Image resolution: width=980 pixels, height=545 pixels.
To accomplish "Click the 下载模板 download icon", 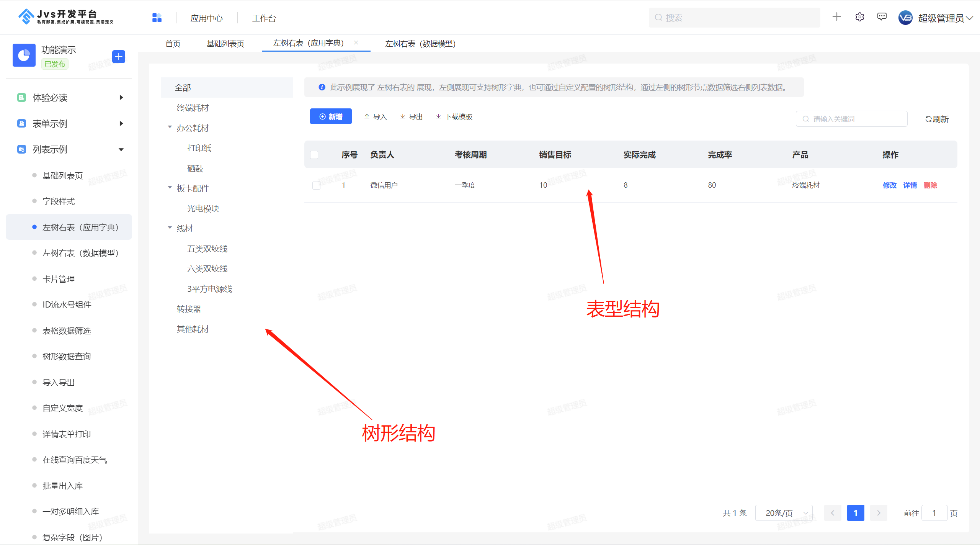I will click(x=438, y=116).
